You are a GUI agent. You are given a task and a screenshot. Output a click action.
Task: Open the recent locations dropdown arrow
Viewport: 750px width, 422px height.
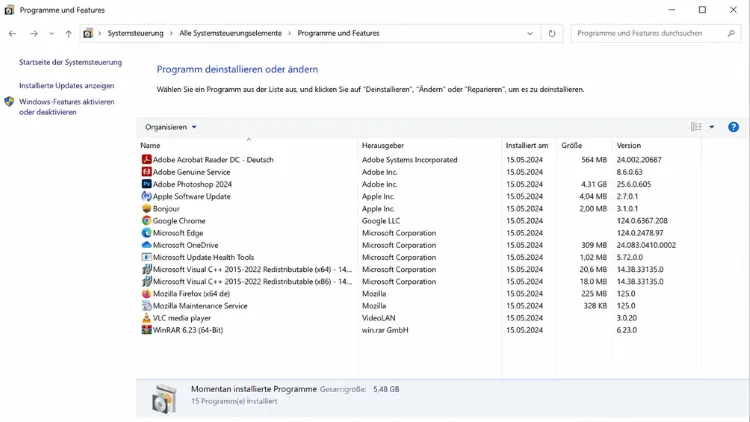pos(51,33)
